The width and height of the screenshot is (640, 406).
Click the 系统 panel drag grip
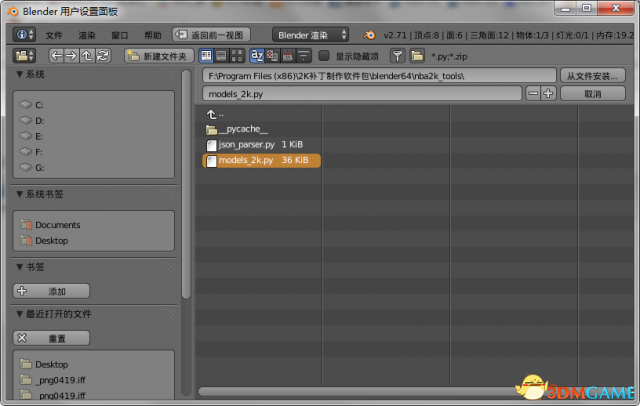pyautogui.click(x=167, y=74)
